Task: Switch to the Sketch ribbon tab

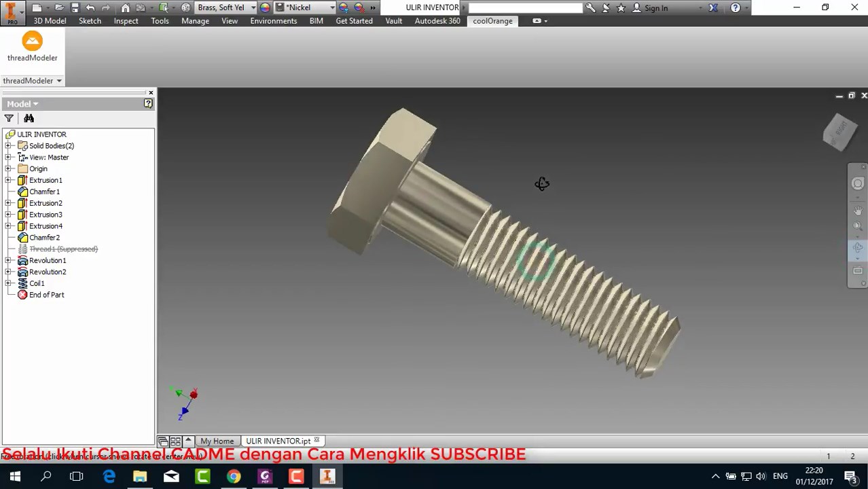Action: click(90, 21)
